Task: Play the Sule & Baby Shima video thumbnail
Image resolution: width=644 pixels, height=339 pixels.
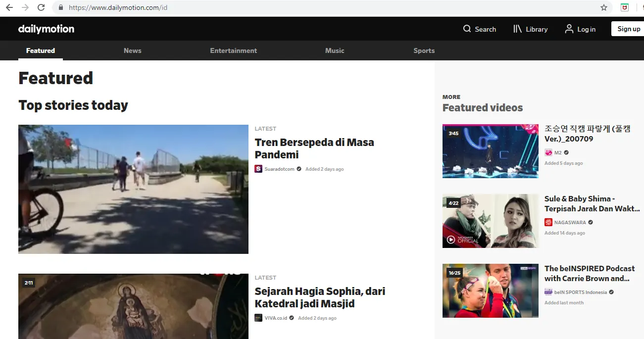Action: click(x=490, y=221)
